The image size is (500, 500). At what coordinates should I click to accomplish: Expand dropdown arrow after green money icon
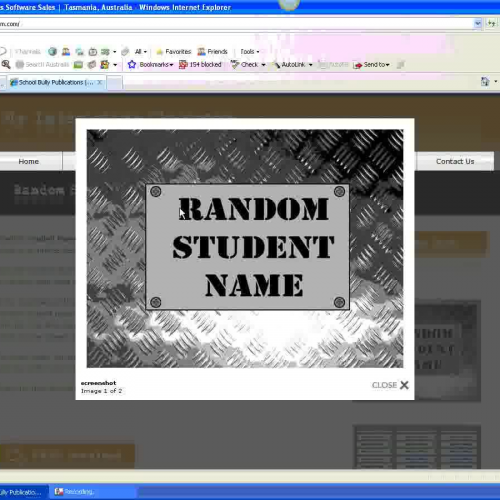click(114, 52)
